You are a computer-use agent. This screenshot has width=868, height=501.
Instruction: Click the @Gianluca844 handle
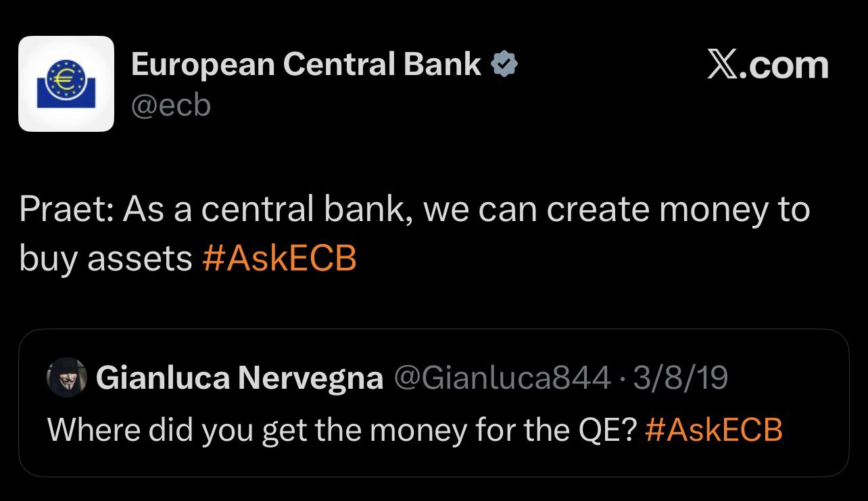click(x=502, y=379)
